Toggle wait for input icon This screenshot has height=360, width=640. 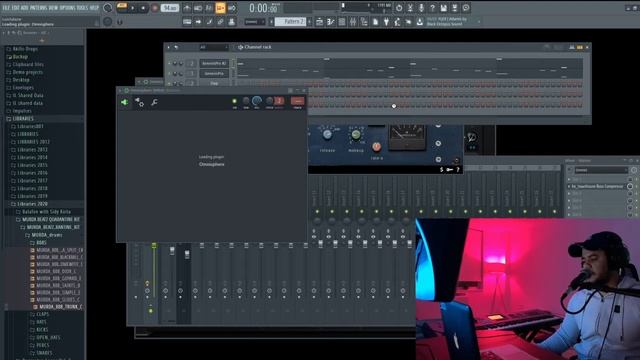click(x=198, y=8)
